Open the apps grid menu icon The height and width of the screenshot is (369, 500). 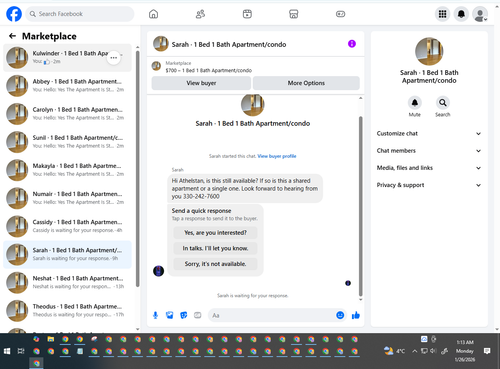tap(442, 14)
